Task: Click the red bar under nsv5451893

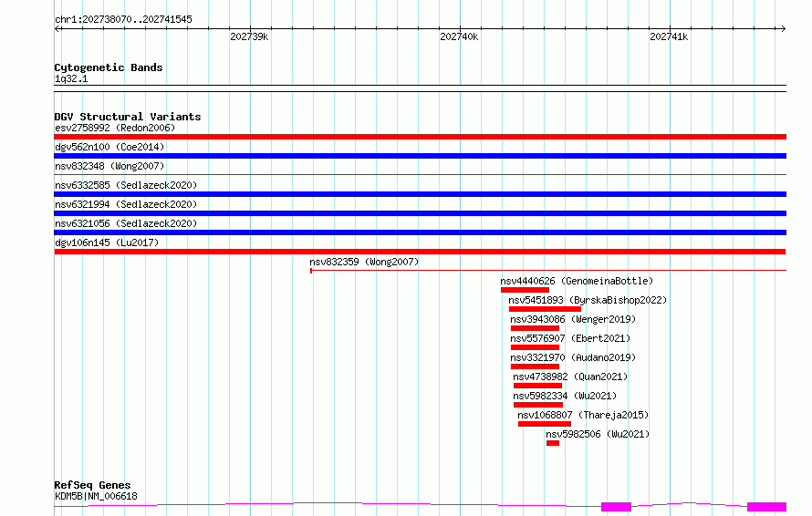Action: [x=545, y=309]
